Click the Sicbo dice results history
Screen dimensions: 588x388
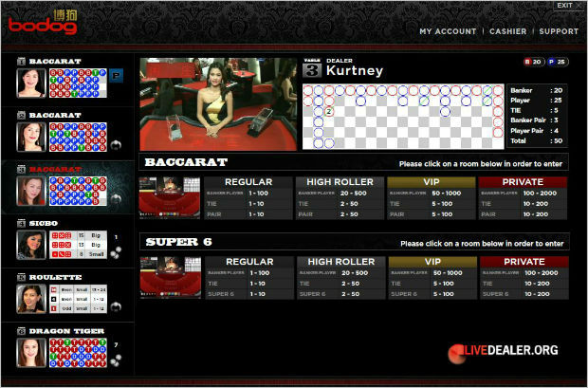click(78, 245)
